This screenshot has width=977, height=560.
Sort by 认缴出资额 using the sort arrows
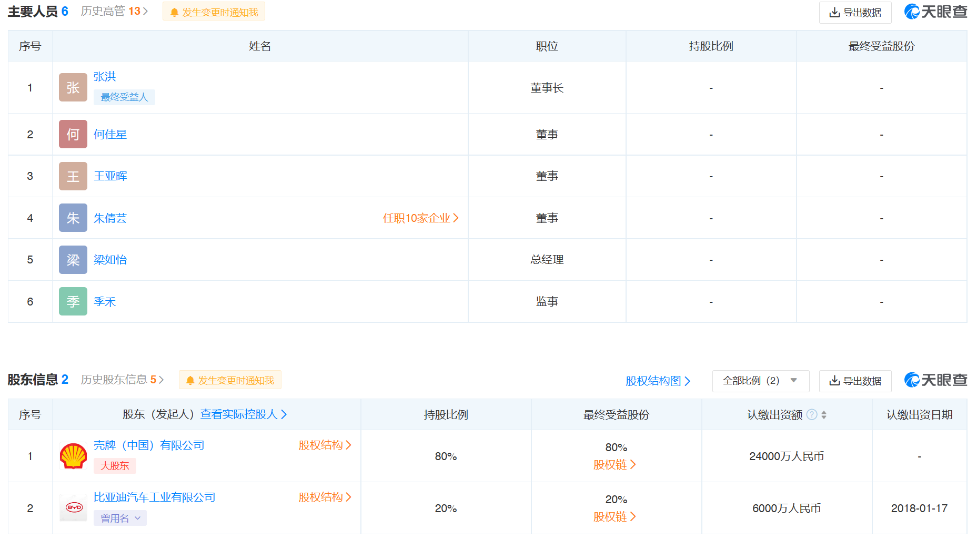click(x=824, y=414)
